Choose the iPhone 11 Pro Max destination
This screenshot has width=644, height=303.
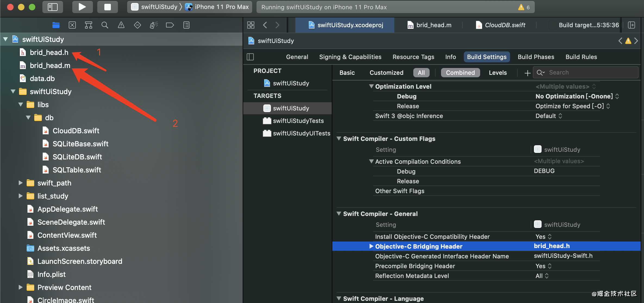[x=217, y=7]
